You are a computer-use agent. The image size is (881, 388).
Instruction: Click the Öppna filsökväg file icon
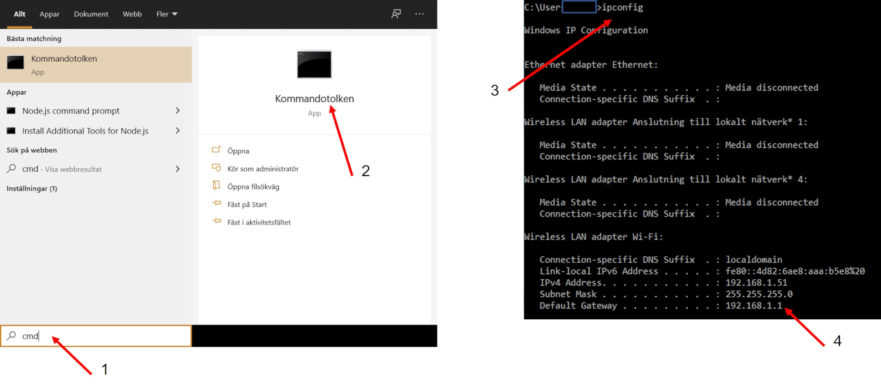[216, 186]
